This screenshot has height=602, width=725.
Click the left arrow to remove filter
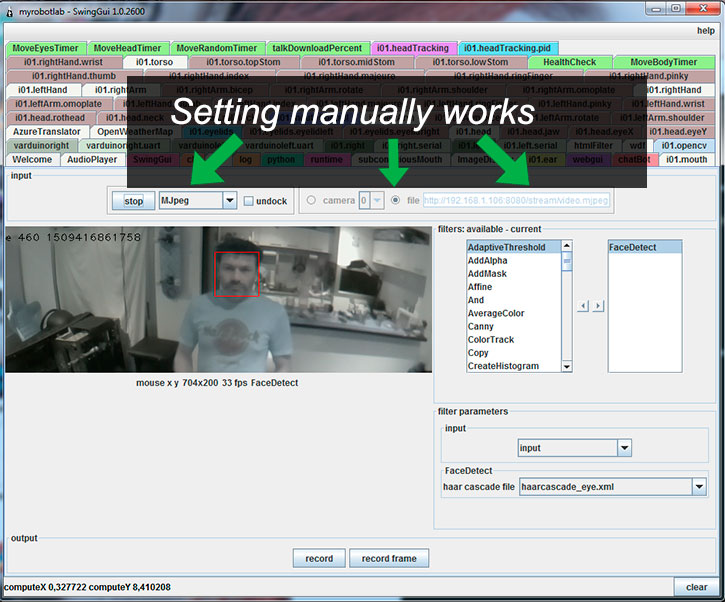click(x=583, y=306)
